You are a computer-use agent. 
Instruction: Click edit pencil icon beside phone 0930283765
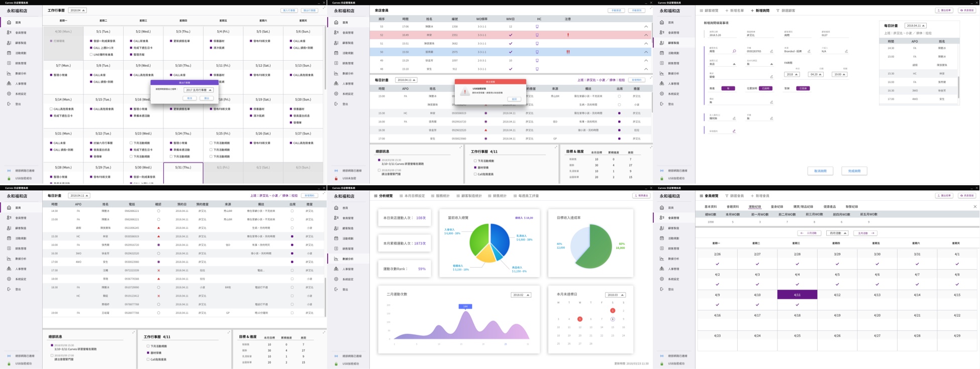(771, 51)
